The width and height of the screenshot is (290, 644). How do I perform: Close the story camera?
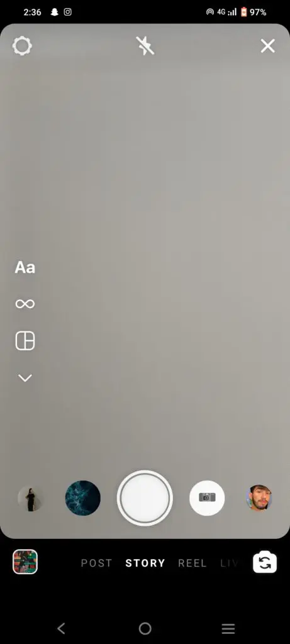click(x=268, y=46)
